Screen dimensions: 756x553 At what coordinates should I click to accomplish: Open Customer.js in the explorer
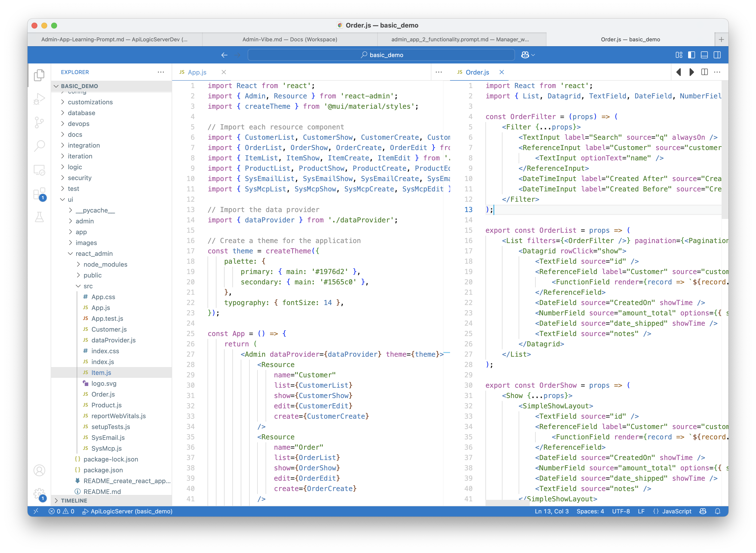pyautogui.click(x=111, y=329)
